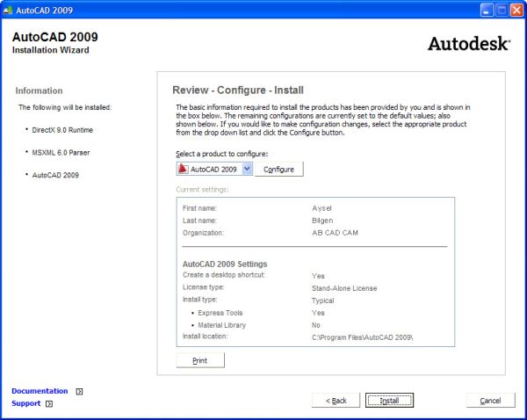The image size is (527, 420).
Task: Click the AutoCAD title bar app icon
Action: pos(7,11)
